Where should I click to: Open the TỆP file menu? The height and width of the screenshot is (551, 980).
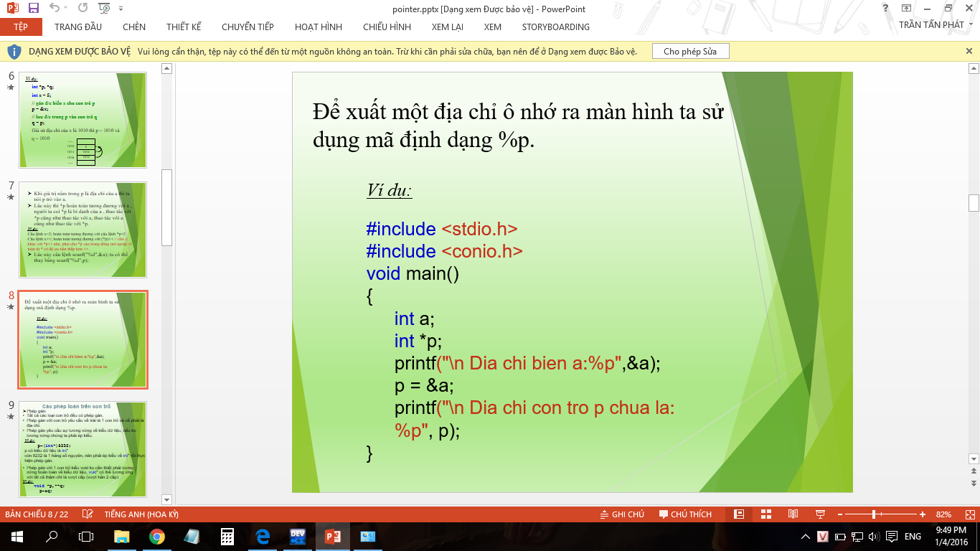pyautogui.click(x=21, y=27)
